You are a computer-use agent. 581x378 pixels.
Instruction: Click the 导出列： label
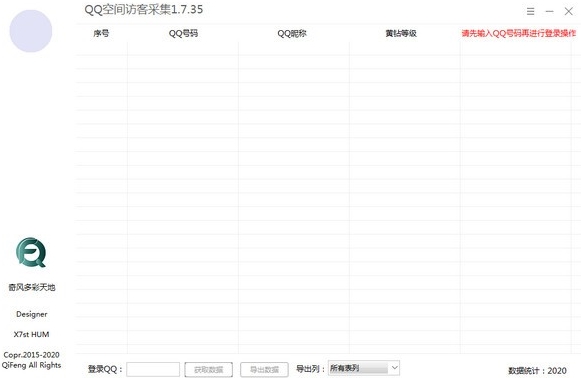(x=311, y=369)
